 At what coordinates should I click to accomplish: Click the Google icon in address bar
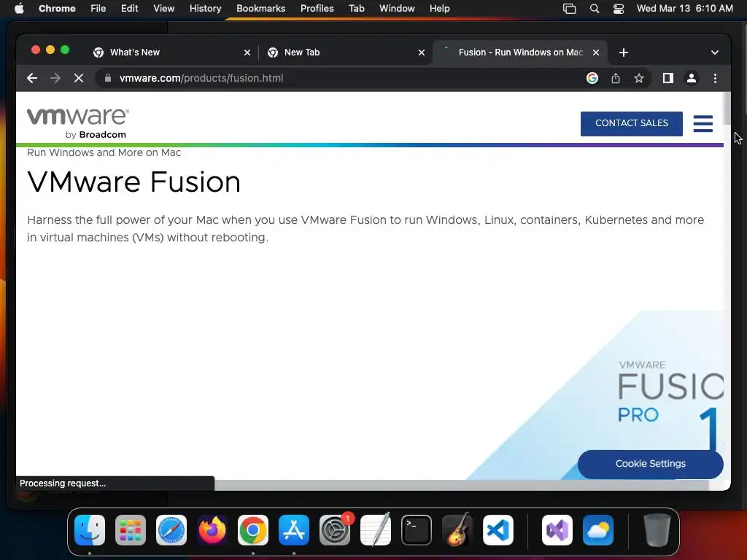tap(592, 78)
